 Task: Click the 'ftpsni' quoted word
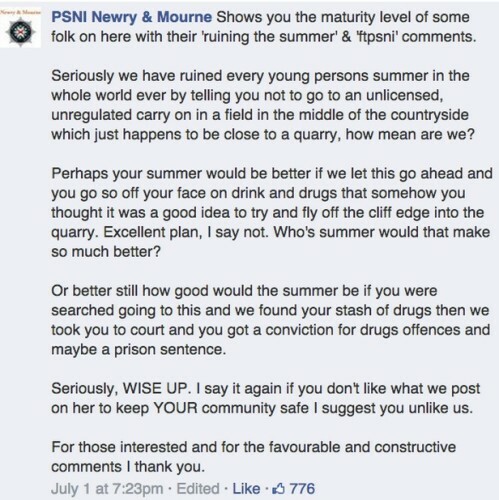click(377, 37)
